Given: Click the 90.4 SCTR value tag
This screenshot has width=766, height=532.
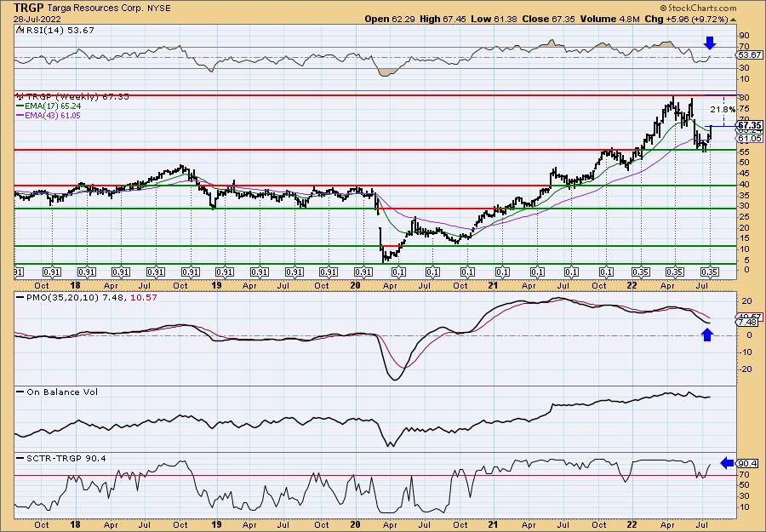Looking at the screenshot, I should (749, 463).
